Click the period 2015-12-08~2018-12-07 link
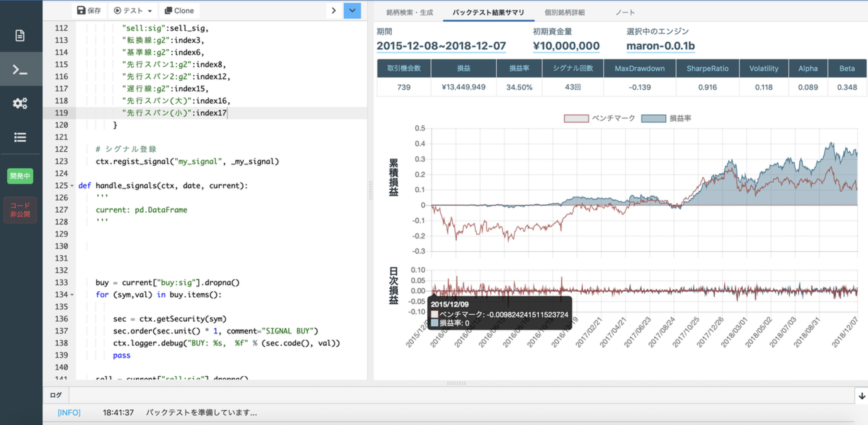868x425 pixels. pos(441,46)
